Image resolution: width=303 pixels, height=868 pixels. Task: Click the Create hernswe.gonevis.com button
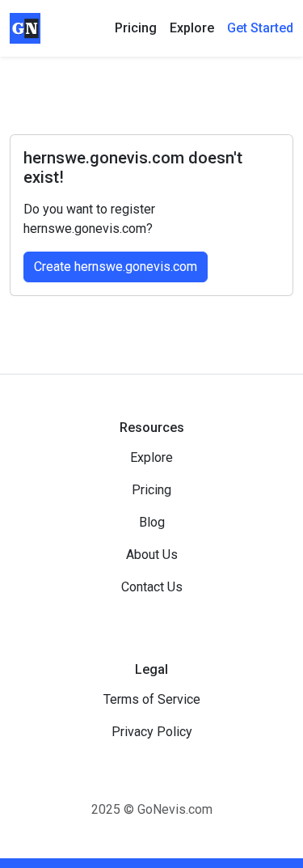point(116,267)
